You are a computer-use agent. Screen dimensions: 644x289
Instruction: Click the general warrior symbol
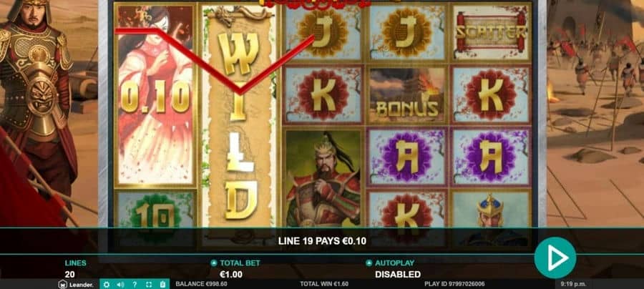click(x=323, y=179)
